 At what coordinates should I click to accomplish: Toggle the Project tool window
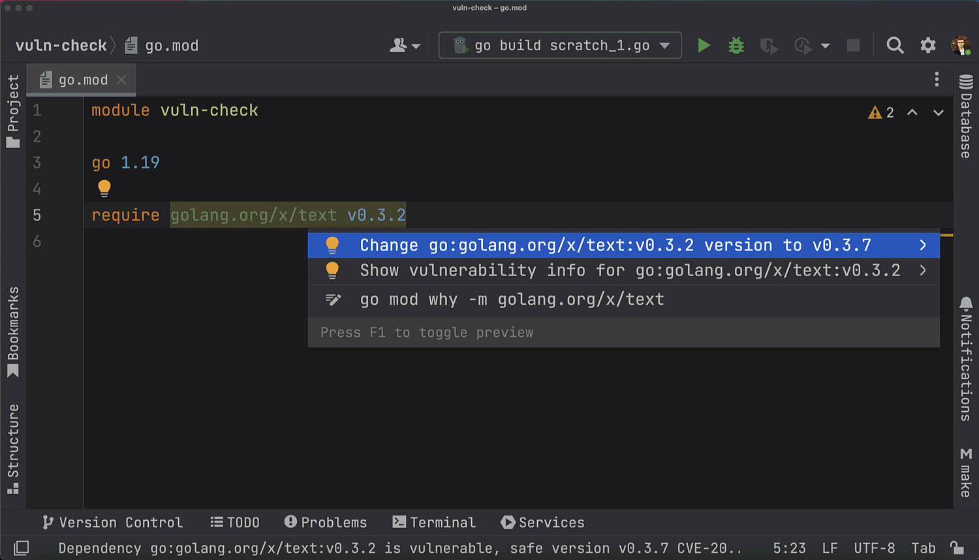coord(13,111)
